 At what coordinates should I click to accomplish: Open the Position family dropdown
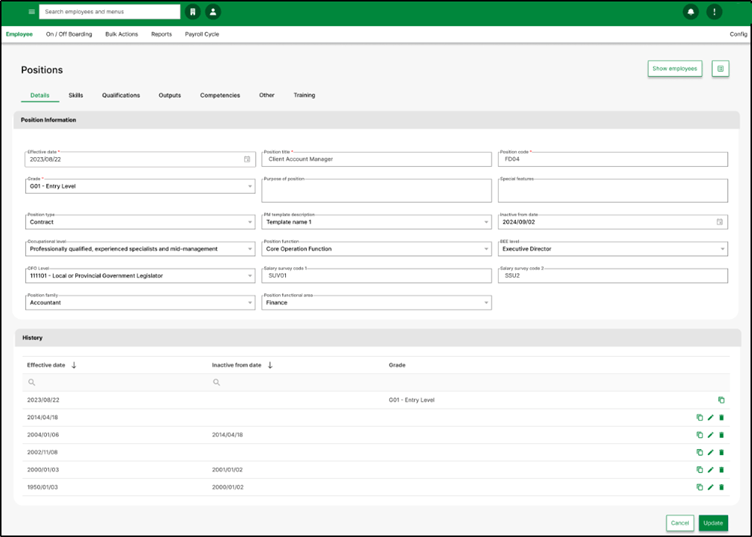140,303
